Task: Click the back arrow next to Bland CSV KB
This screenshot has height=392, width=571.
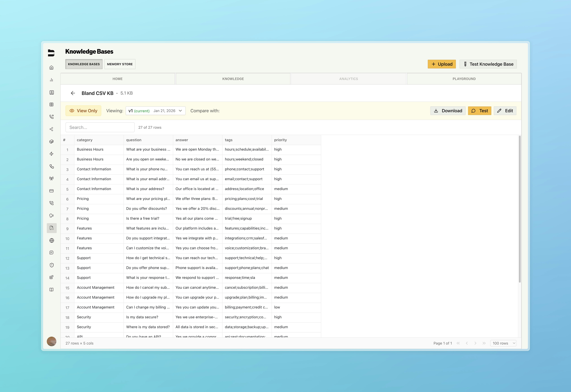Action: coord(73,93)
